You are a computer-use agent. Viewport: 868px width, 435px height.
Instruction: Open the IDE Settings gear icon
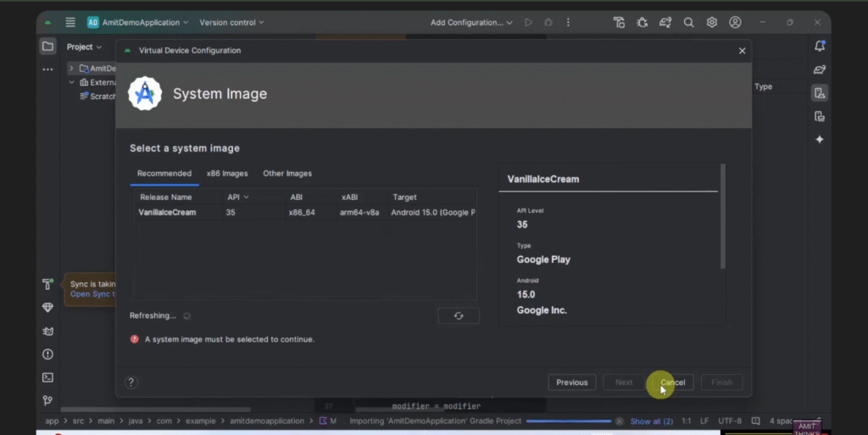(x=712, y=22)
